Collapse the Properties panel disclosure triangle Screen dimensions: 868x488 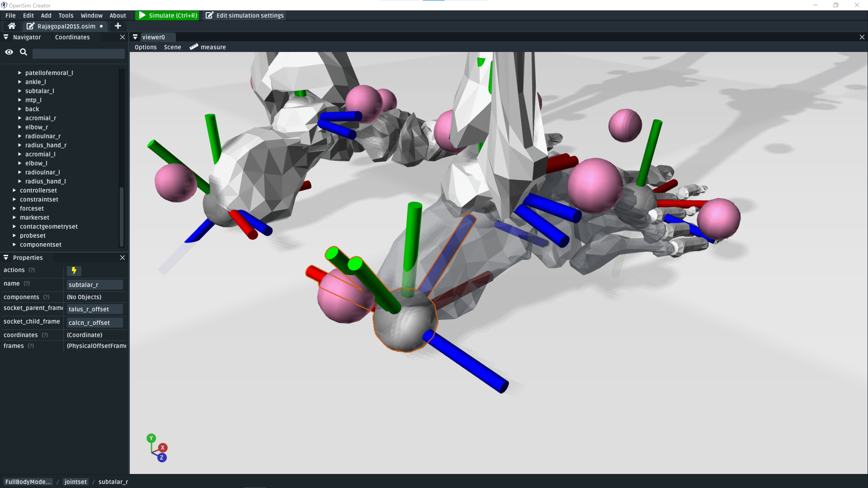6,258
